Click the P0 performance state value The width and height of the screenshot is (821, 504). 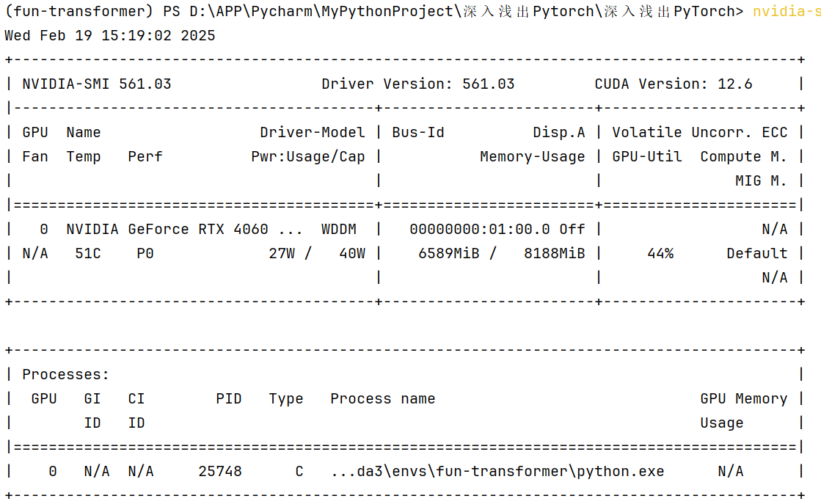145,254
